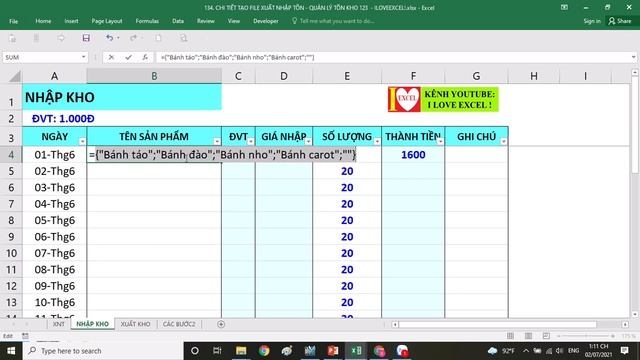Open the SỐ LƯỢNG filter dropdown
The width and height of the screenshot is (640, 360).
(x=377, y=141)
